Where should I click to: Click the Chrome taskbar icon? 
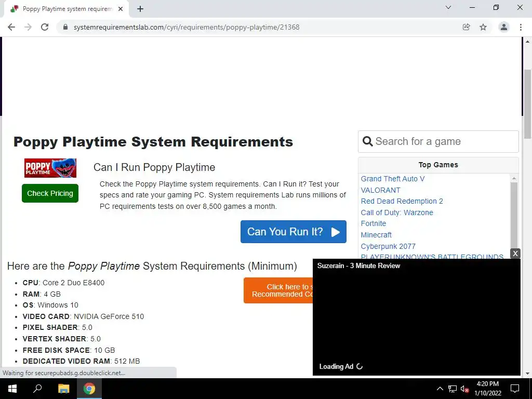coord(89,389)
